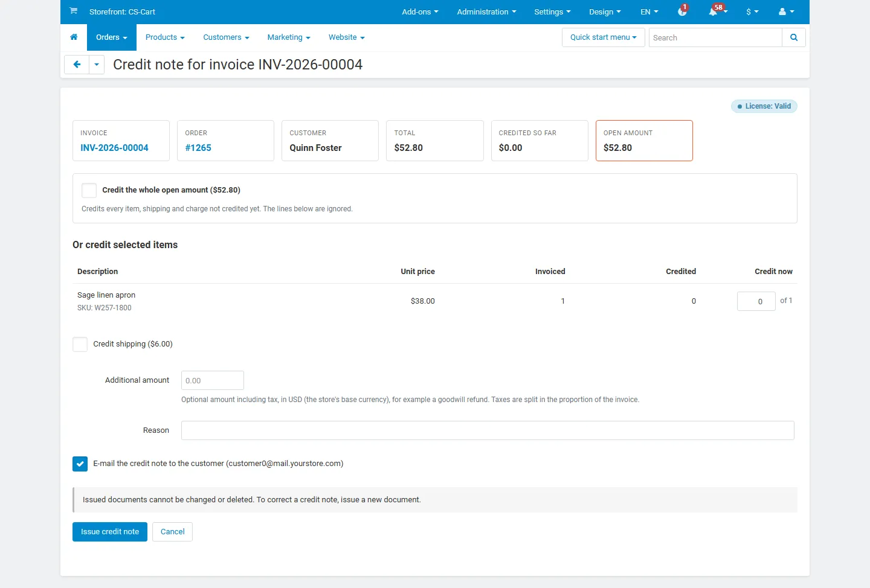Screen dimensions: 870x588
Task: Click the Issue credit note button
Action: click(x=110, y=532)
